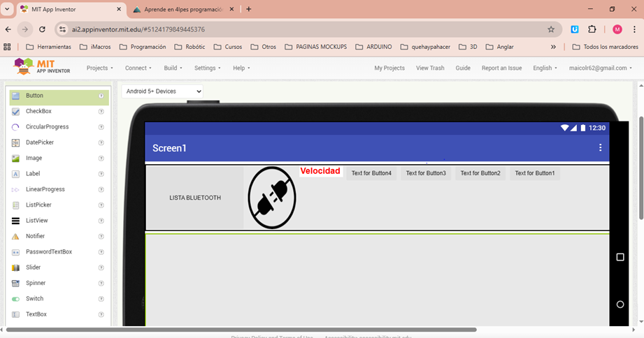The image size is (644, 338).
Task: Open the Build menu
Action: coord(173,68)
